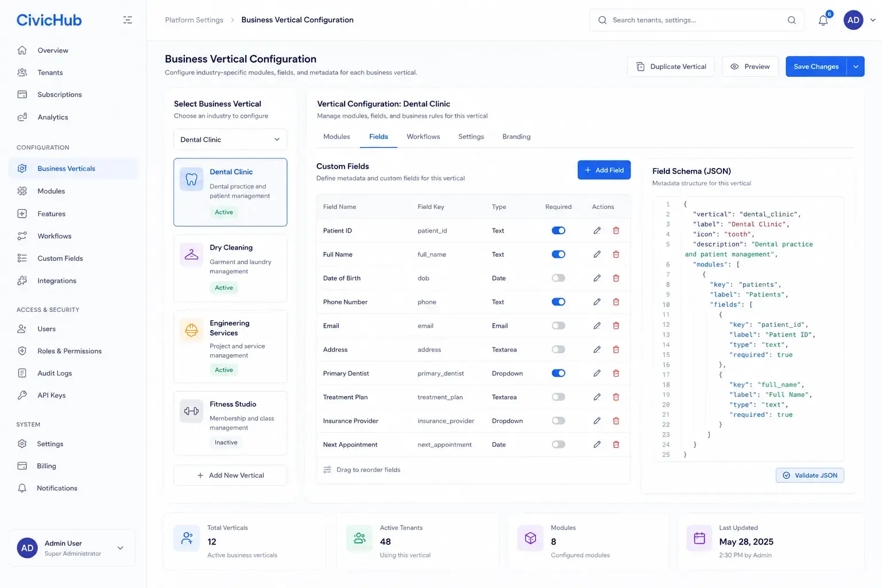Collapse sidebar using the menu icon beside CivicHub
This screenshot has height=588, width=882.
(x=127, y=20)
